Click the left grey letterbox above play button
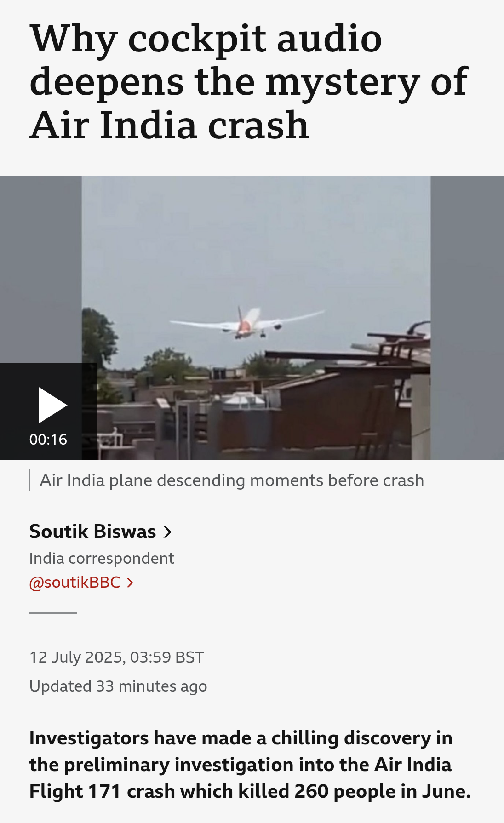The width and height of the screenshot is (504, 823). [x=41, y=269]
